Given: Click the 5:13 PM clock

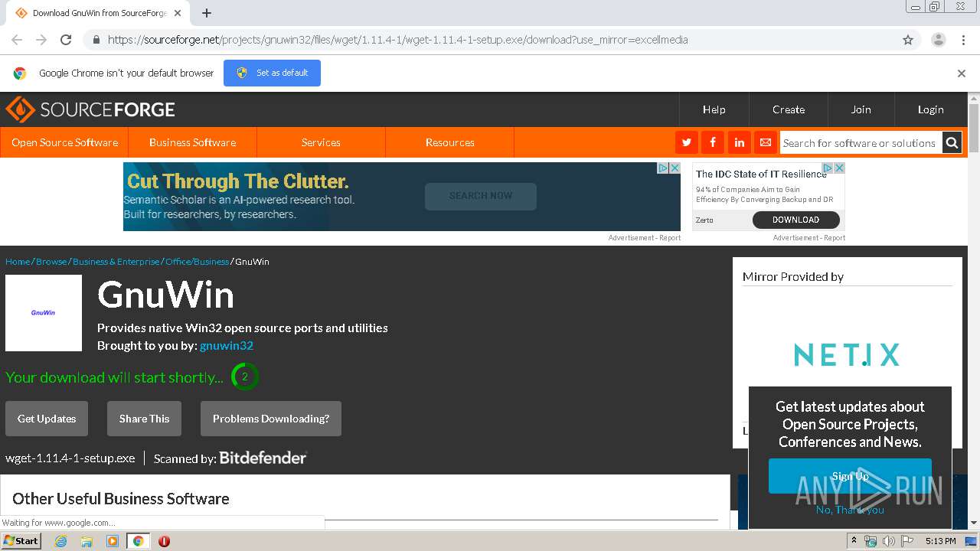Looking at the screenshot, I should [940, 541].
